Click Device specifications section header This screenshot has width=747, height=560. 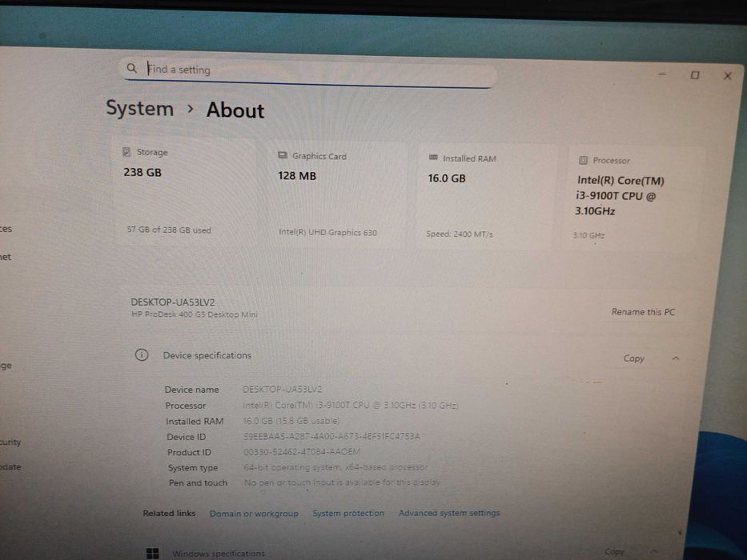pyautogui.click(x=207, y=355)
